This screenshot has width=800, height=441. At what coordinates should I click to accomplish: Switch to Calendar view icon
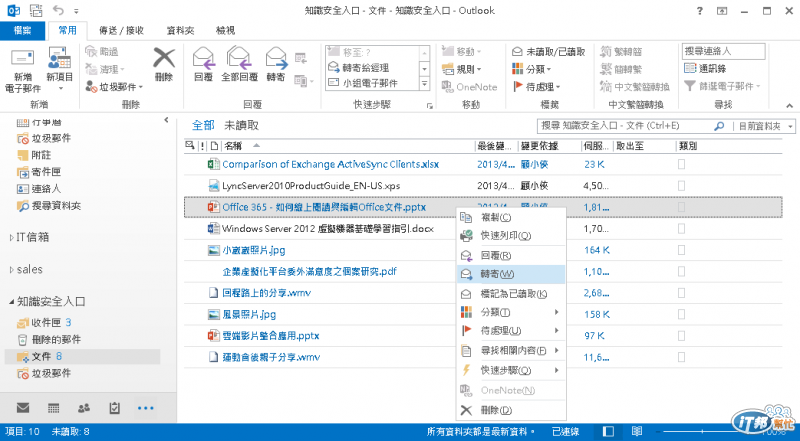pos(54,408)
